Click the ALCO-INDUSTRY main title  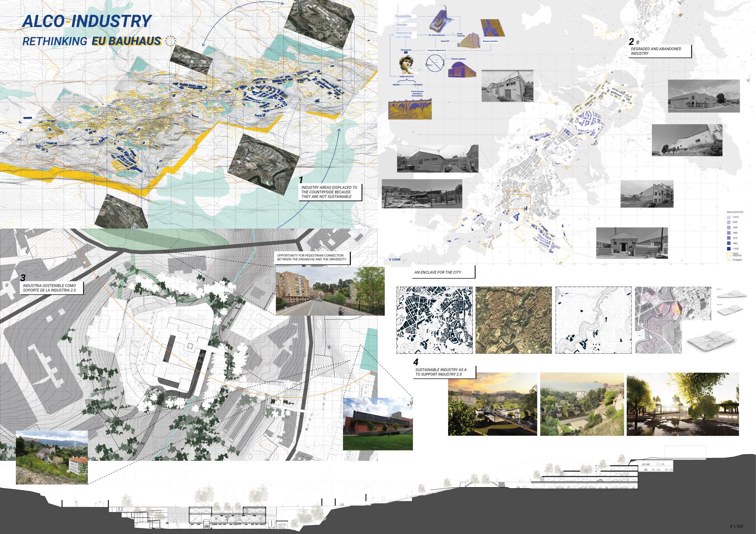[x=87, y=22]
